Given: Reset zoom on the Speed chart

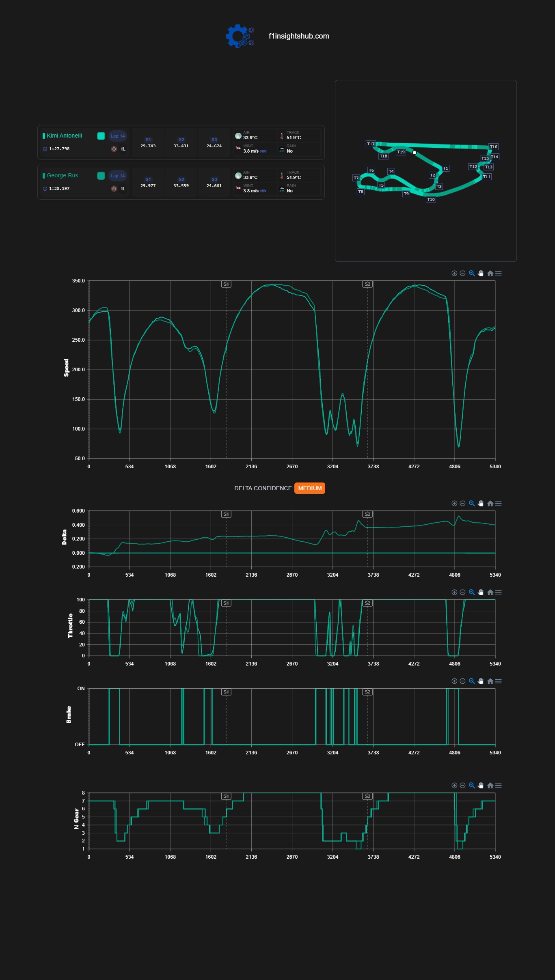Looking at the screenshot, I should coord(490,274).
